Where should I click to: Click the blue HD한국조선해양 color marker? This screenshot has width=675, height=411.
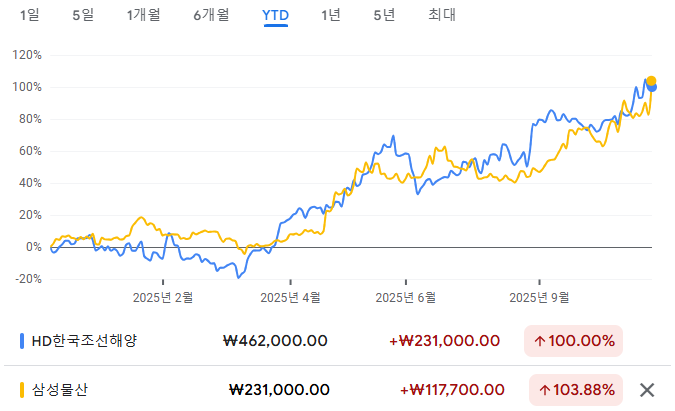tap(22, 341)
